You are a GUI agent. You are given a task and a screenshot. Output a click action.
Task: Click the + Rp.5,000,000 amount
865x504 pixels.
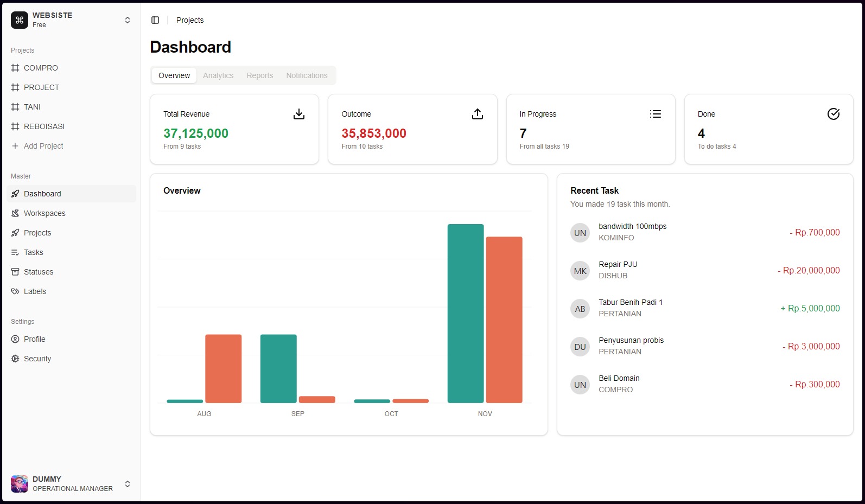(x=810, y=308)
